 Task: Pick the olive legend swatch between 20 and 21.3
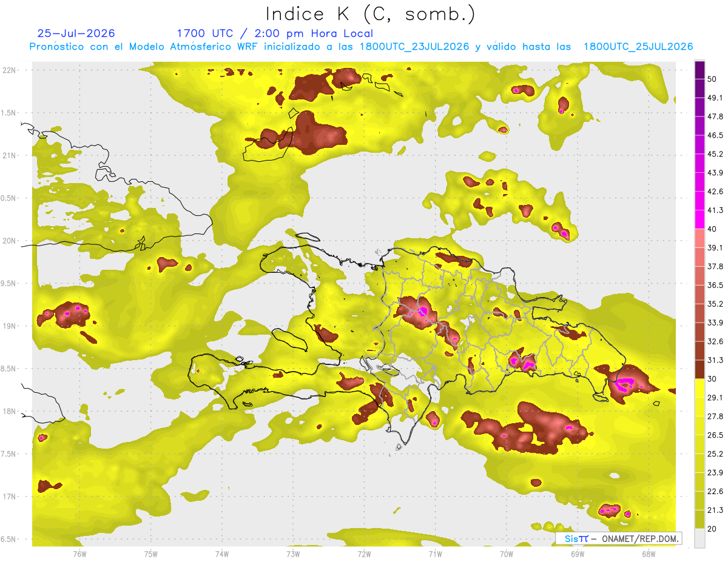tap(699, 520)
